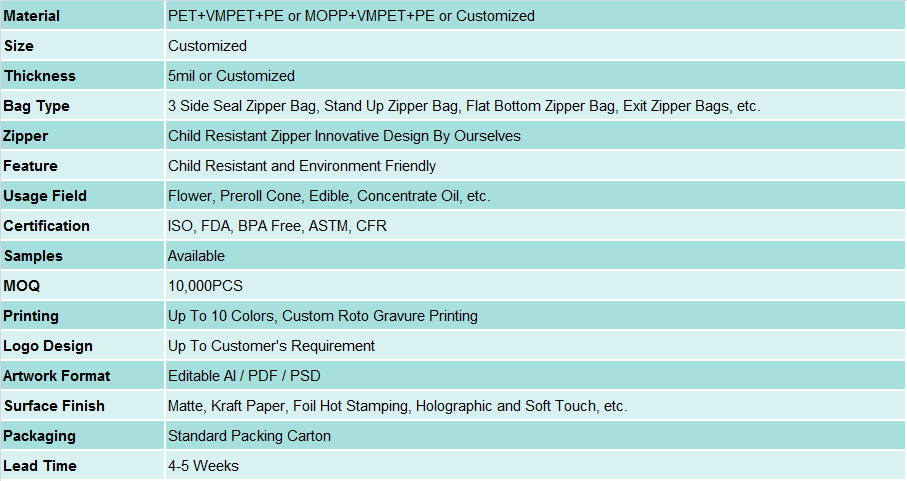907x481 pixels.
Task: Select the 5mil or Customized text
Action: point(231,76)
